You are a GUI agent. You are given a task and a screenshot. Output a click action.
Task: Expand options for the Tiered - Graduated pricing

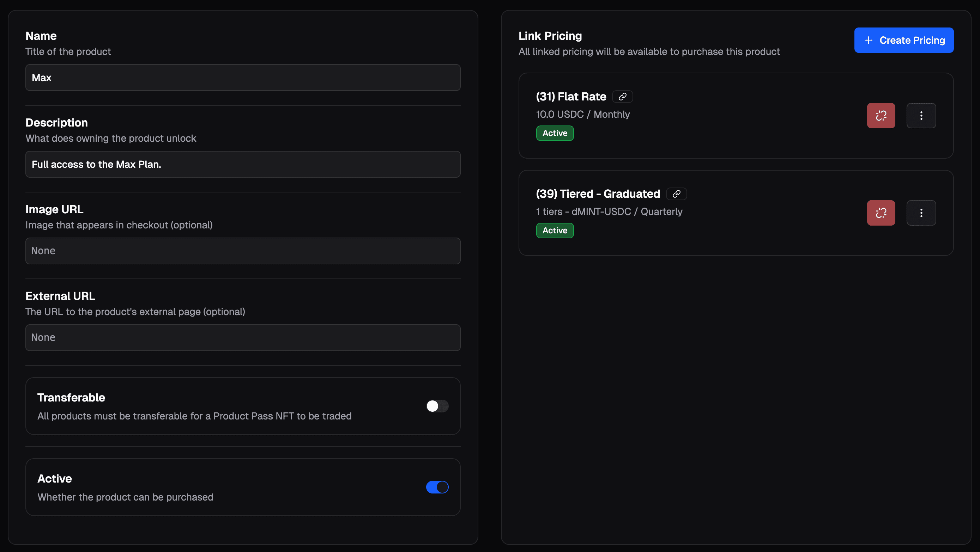coord(921,213)
